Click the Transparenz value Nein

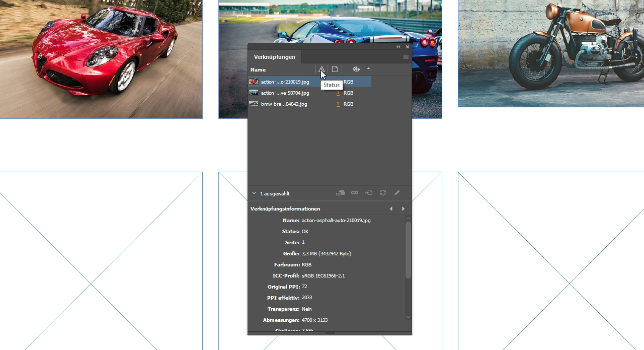[x=307, y=309]
